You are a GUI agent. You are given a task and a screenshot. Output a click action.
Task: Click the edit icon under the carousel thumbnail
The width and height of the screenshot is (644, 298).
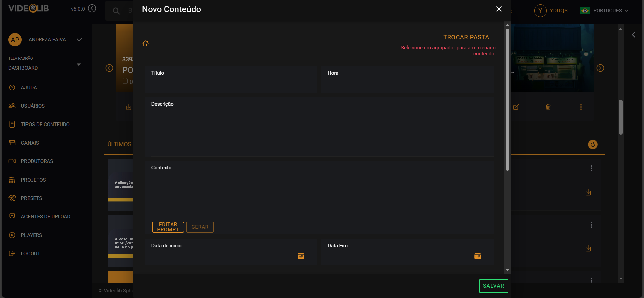click(x=516, y=107)
